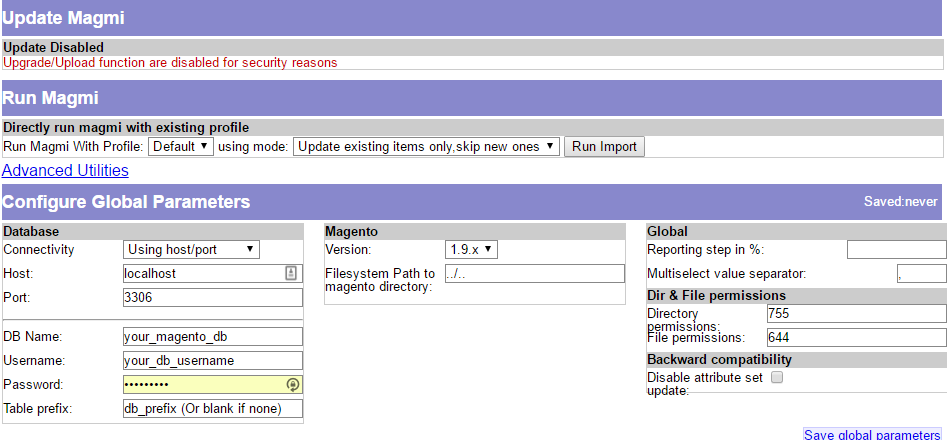Click the Directly run magmi with existing profile text

coord(126,127)
